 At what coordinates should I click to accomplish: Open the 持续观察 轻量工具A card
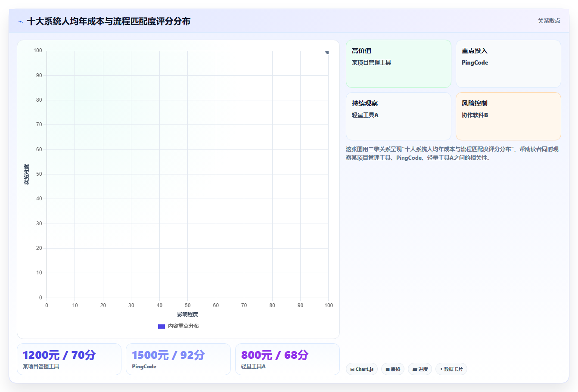point(398,116)
